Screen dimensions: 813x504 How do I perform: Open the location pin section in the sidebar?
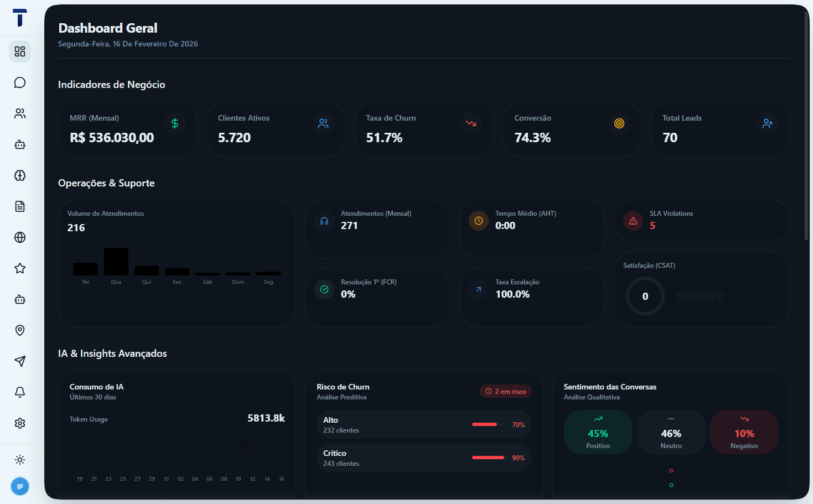tap(20, 330)
